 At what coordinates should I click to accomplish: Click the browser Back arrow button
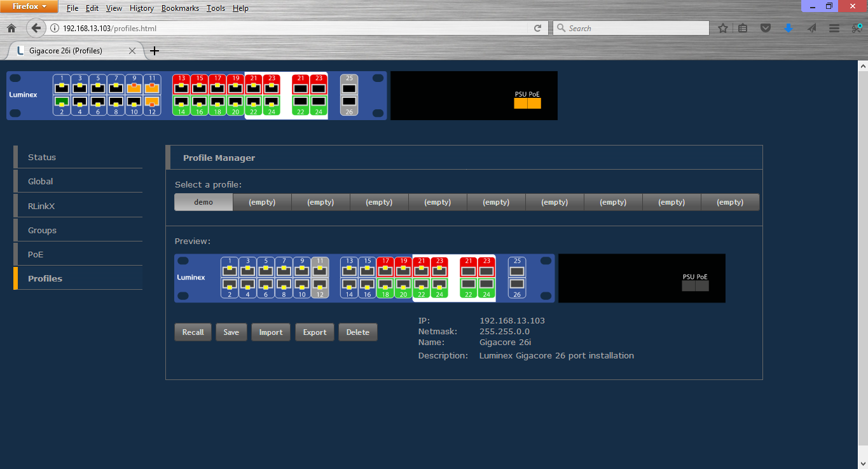point(36,28)
